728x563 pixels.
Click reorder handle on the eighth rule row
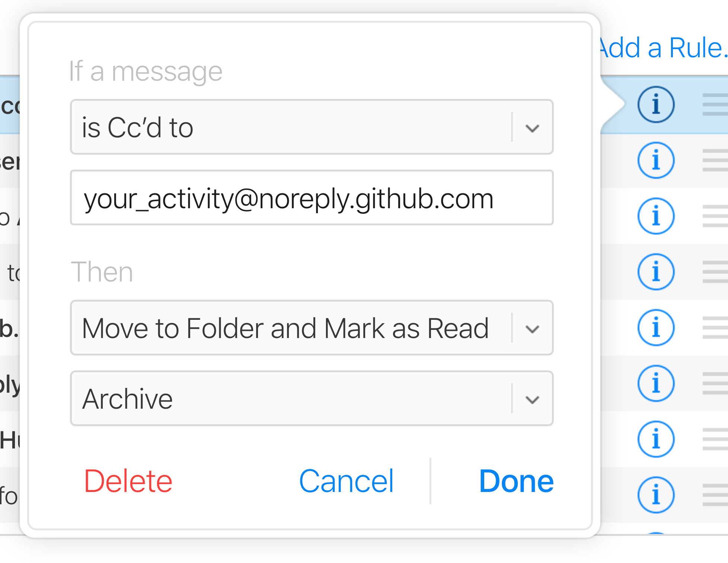coord(715,495)
